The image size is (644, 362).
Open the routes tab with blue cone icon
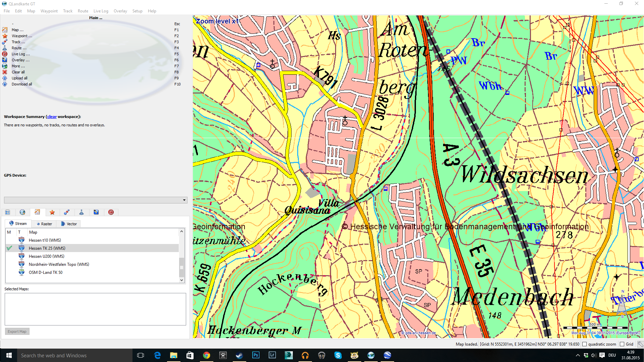82,212
